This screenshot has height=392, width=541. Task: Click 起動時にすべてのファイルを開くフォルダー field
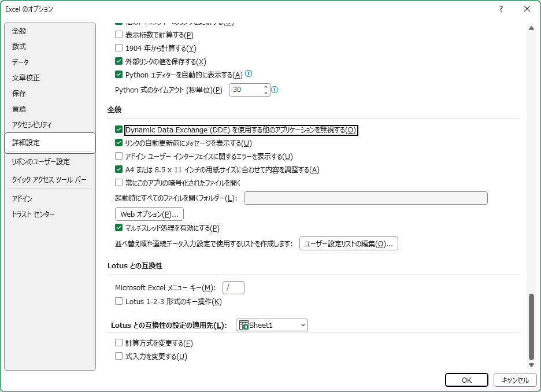pyautogui.click(x=366, y=198)
